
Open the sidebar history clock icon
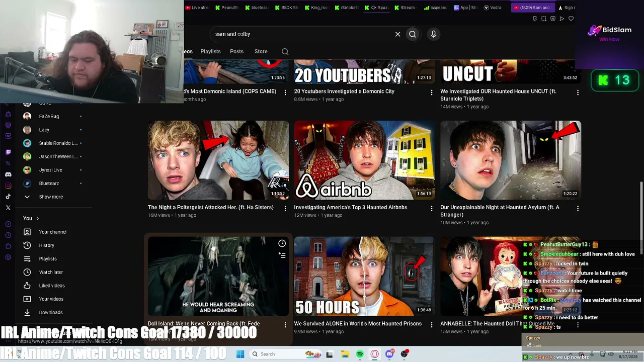pyautogui.click(x=8, y=235)
